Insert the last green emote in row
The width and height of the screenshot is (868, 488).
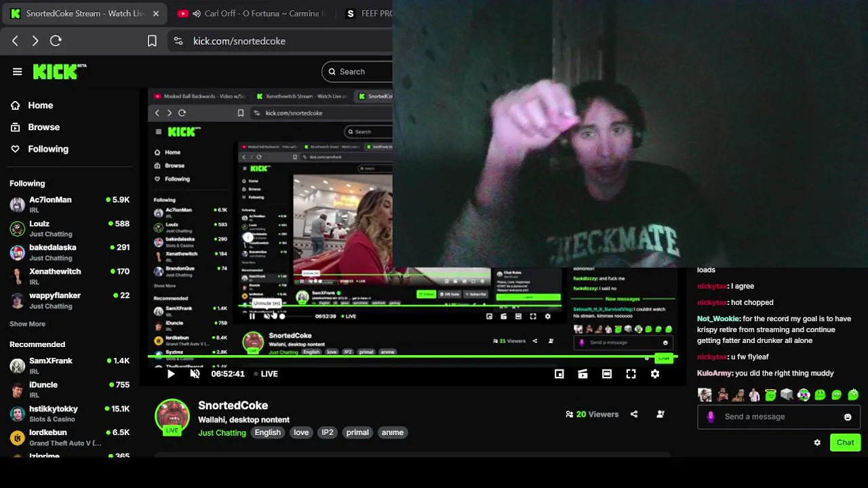click(x=853, y=394)
